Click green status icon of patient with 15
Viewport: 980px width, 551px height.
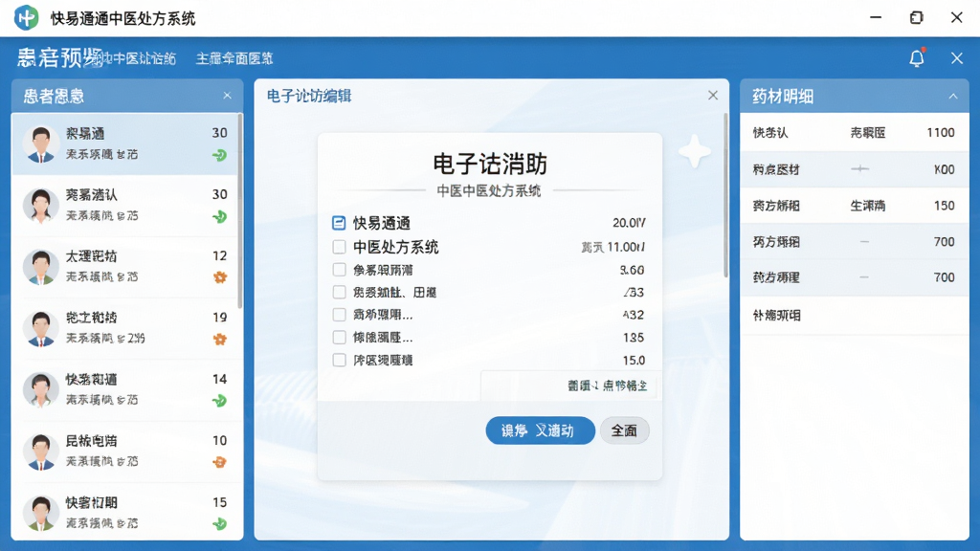[x=219, y=523]
